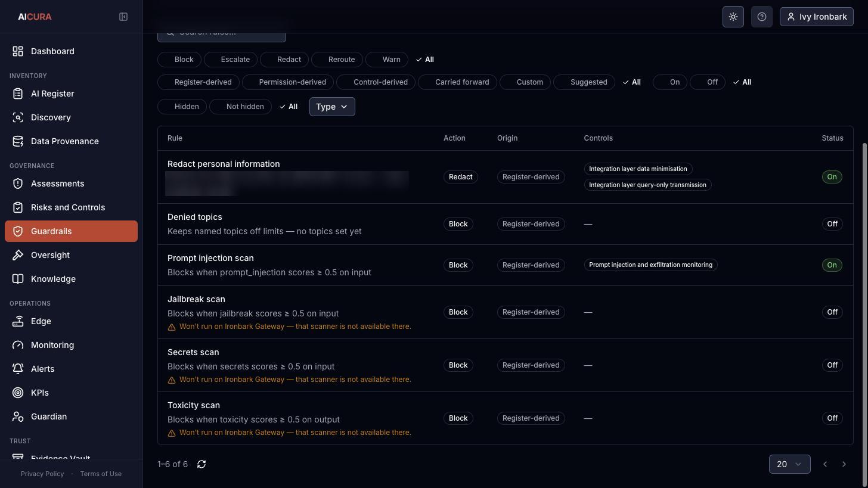Turn on Toxicity scan status
868x488 pixels.
[832, 418]
